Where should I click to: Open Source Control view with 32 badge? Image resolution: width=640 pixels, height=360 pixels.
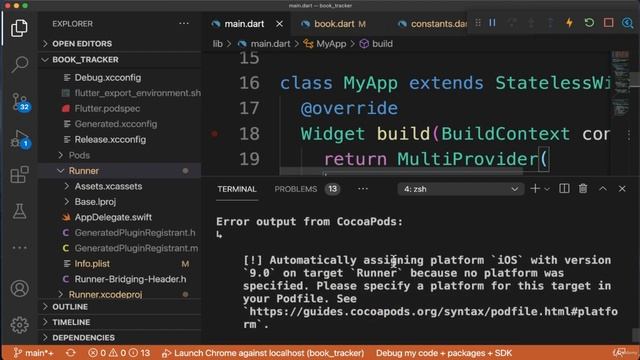[x=20, y=102]
